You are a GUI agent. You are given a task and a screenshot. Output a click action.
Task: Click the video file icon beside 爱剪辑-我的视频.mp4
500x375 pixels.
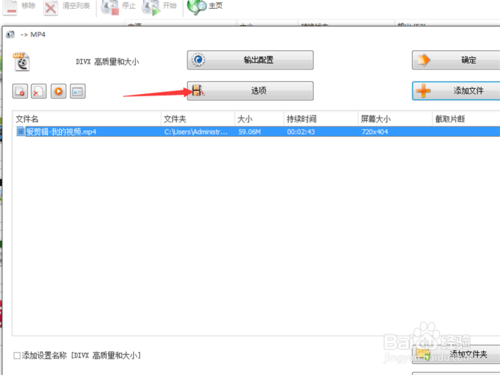point(20,131)
